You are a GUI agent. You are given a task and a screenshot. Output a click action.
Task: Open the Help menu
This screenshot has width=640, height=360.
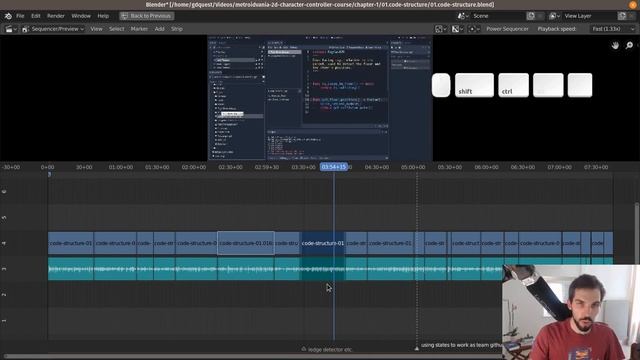click(x=103, y=16)
